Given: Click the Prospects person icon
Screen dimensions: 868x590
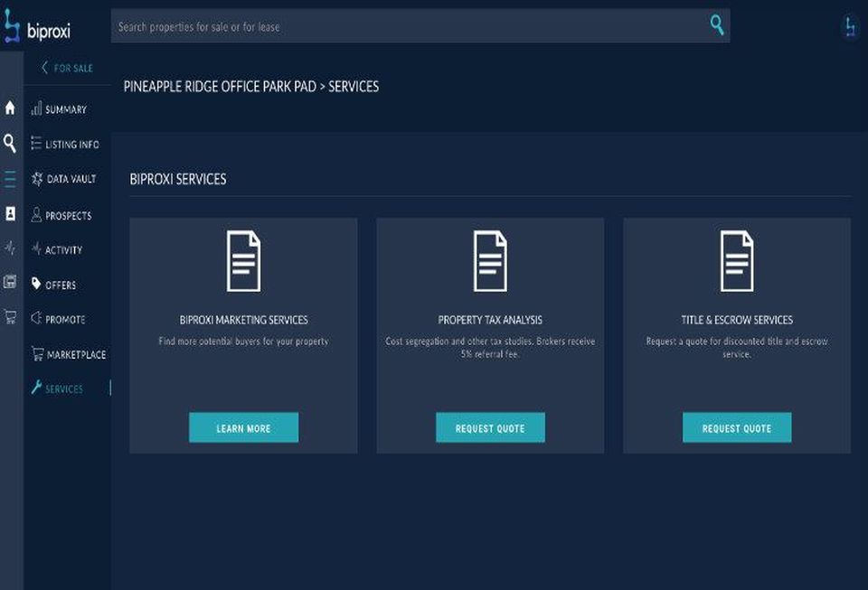Looking at the screenshot, I should point(36,214).
